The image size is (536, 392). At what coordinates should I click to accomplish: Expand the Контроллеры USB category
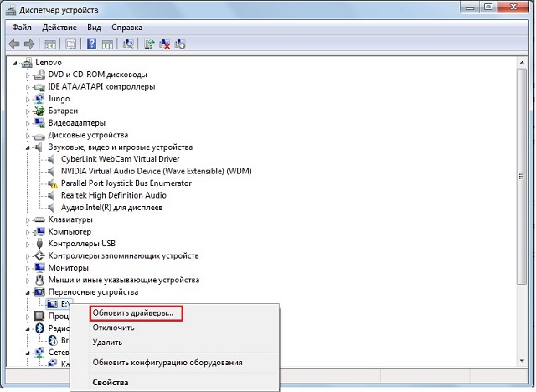point(28,244)
